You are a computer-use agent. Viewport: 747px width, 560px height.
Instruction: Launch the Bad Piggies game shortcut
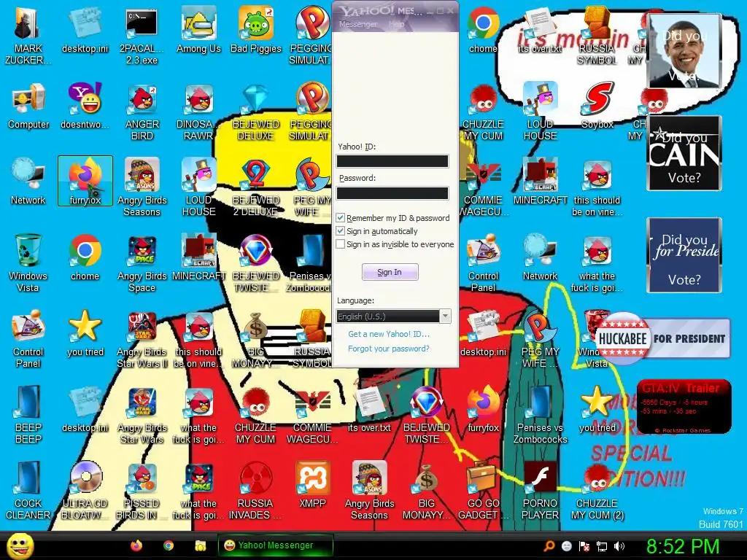click(x=256, y=29)
